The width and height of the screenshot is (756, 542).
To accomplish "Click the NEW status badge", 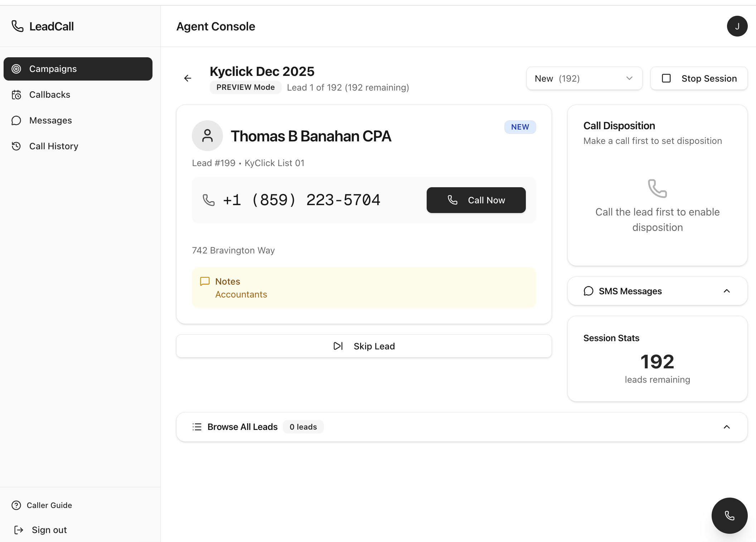I will click(520, 127).
